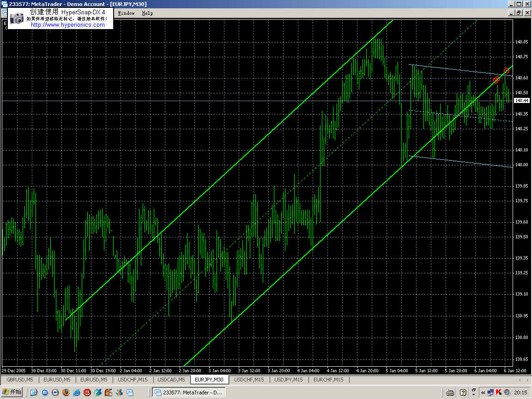Launch Windows Media Player from quick launch

55,393
